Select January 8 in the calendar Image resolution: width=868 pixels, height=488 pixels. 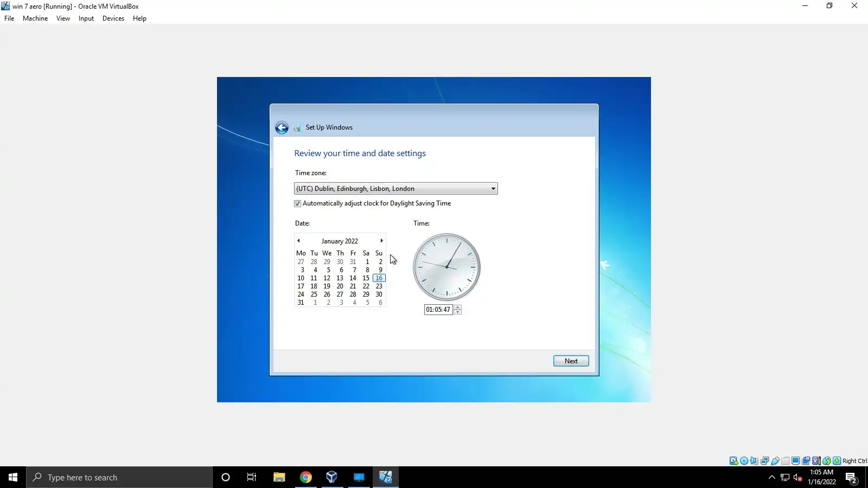click(367, 270)
